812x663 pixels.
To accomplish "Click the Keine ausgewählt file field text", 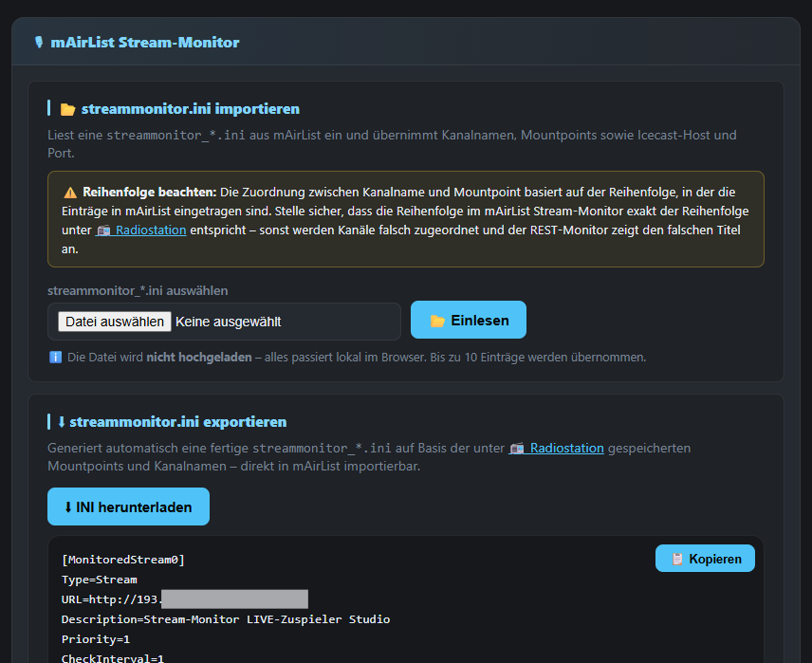I will point(228,322).
